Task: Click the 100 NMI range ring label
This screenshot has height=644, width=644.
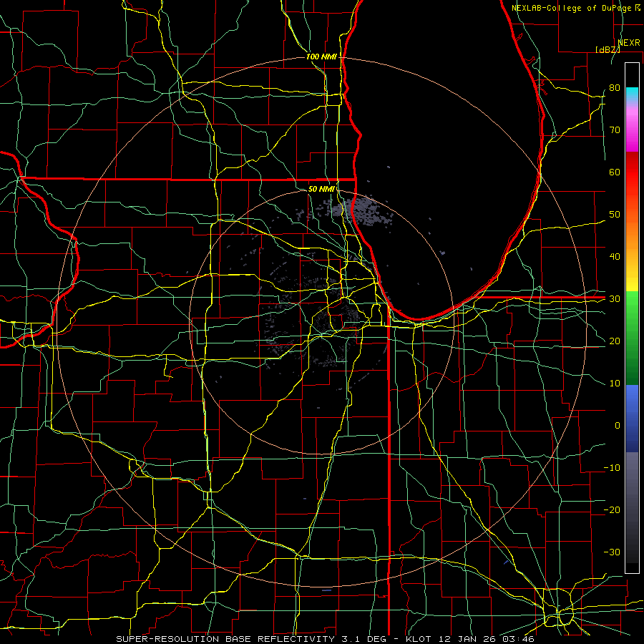Action: pyautogui.click(x=321, y=57)
